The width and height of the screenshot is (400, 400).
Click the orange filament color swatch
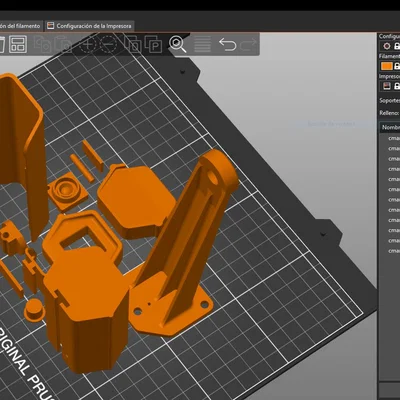(x=387, y=66)
